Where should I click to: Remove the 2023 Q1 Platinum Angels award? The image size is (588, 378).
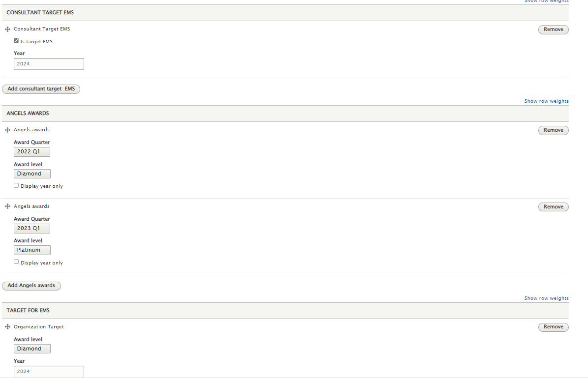(x=554, y=207)
